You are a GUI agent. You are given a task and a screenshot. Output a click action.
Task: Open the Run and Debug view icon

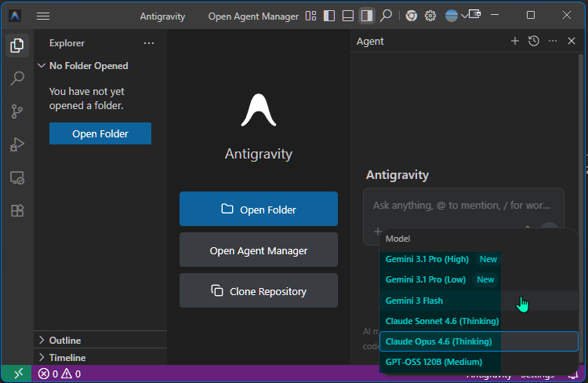tap(17, 144)
